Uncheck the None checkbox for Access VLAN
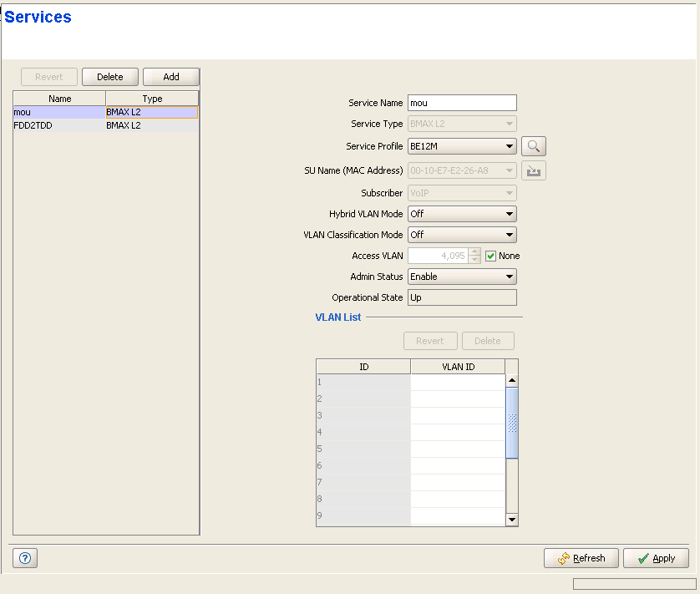This screenshot has height=594, width=700. click(491, 256)
